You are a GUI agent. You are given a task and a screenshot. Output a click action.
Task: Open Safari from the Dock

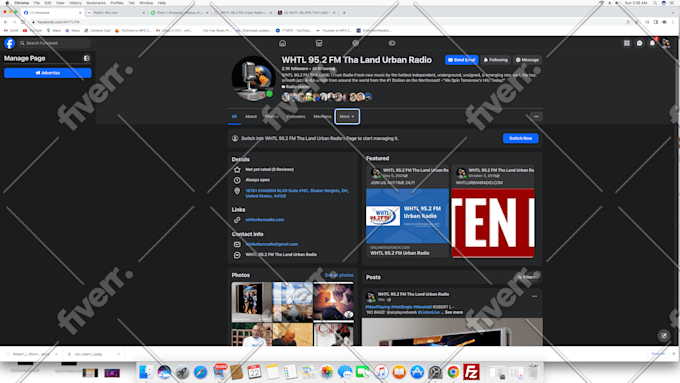click(200, 372)
